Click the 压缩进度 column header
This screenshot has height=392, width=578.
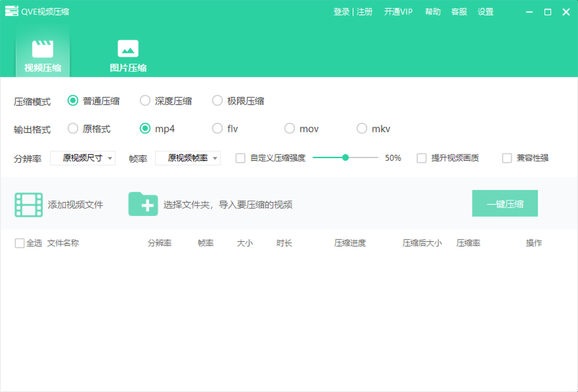(350, 243)
